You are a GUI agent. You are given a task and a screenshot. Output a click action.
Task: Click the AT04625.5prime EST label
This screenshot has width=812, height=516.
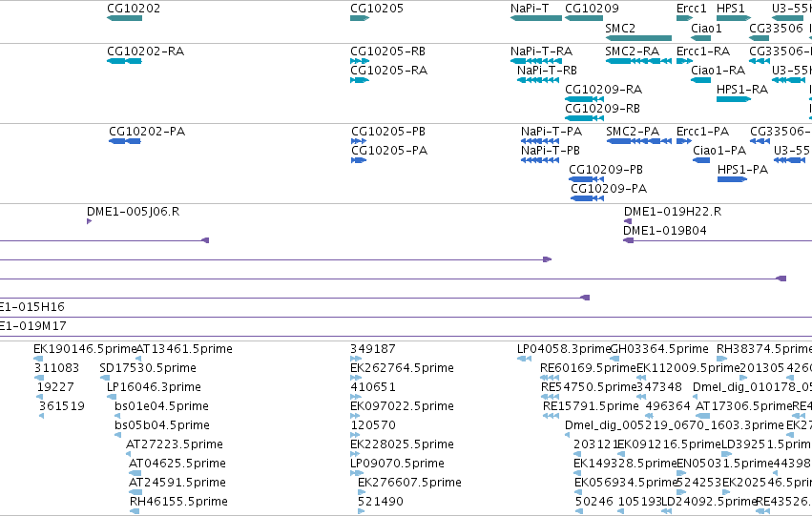[177, 464]
